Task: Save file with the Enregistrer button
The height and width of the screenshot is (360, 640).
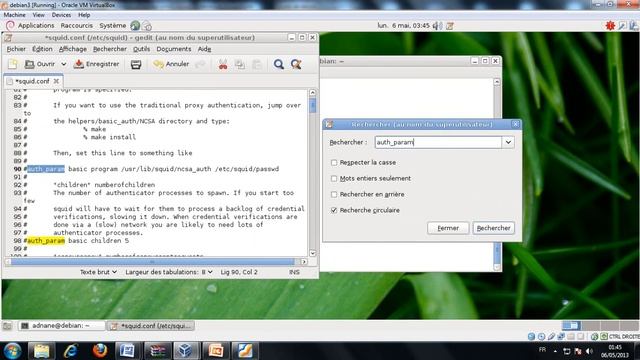Action: (97, 64)
